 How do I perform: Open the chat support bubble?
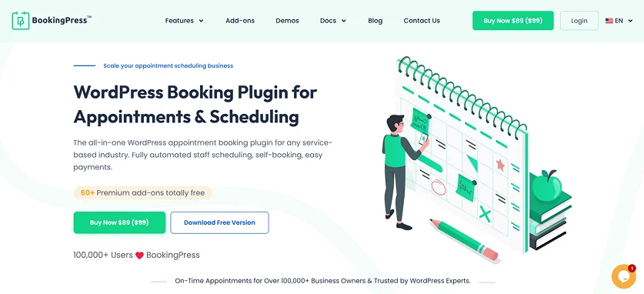(623, 276)
